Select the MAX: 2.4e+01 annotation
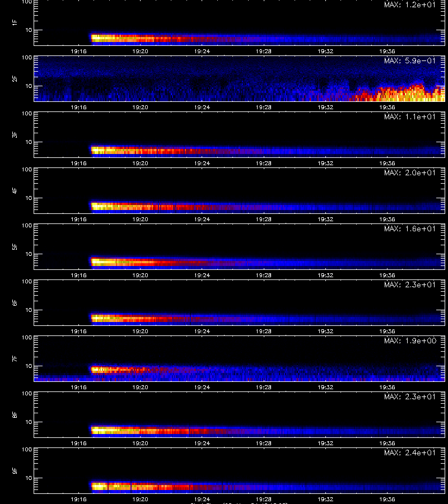 coord(410,452)
